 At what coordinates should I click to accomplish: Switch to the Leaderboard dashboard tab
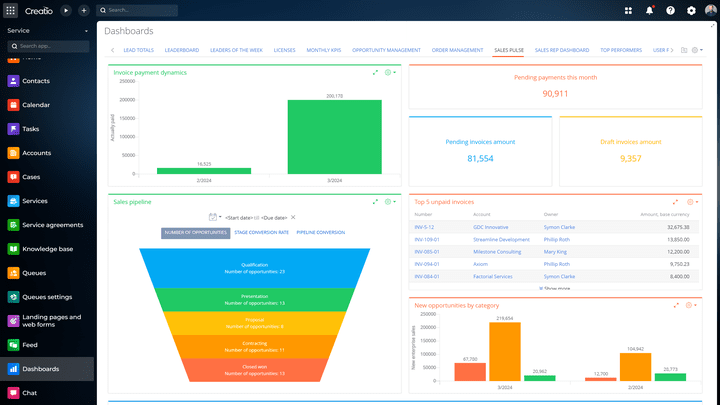(x=182, y=49)
